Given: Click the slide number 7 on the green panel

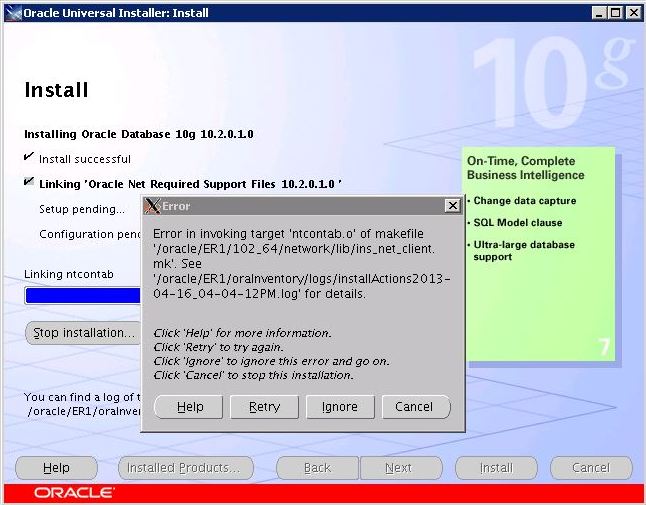Looking at the screenshot, I should point(604,347).
